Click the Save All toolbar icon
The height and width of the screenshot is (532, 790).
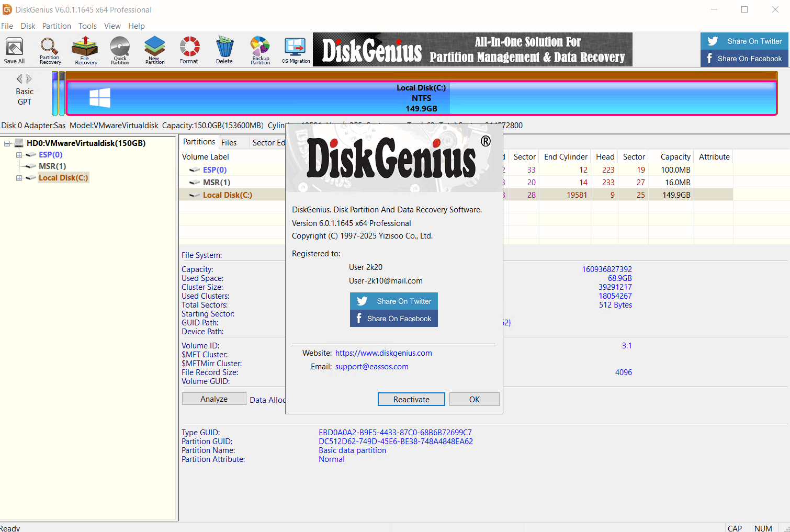coord(14,50)
